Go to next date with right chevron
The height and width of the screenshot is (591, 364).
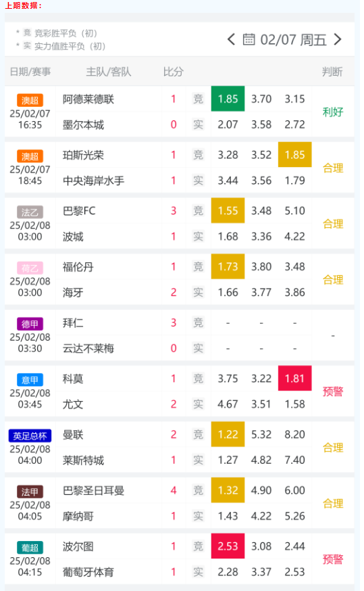(338, 39)
